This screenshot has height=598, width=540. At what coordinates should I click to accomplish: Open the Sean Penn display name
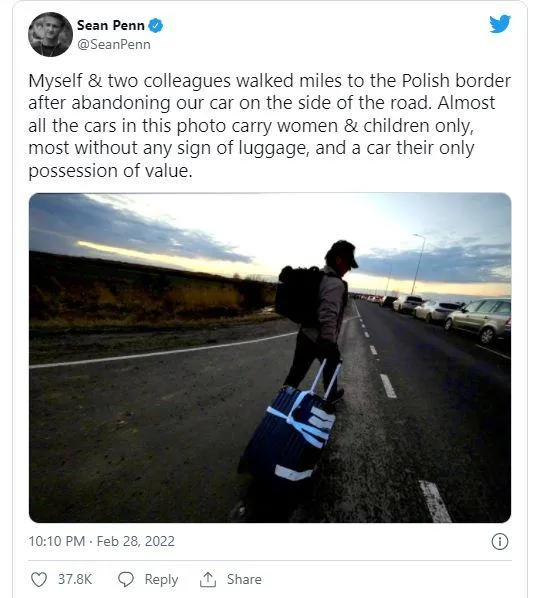pyautogui.click(x=111, y=26)
